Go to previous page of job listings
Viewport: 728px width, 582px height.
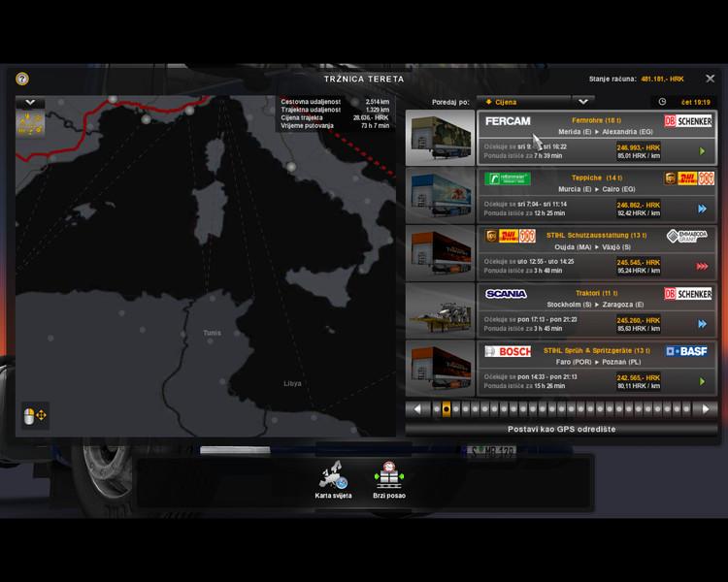pos(417,408)
